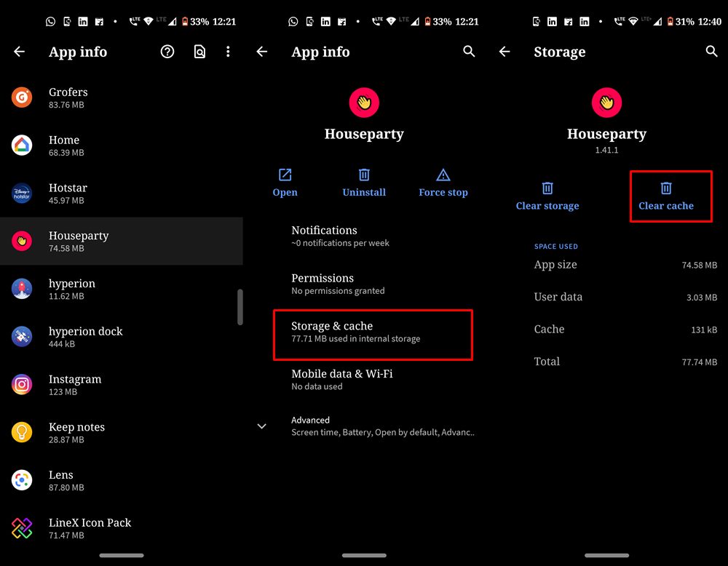Select the Instagram list entry name
This screenshot has width=728, height=566.
[75, 379]
